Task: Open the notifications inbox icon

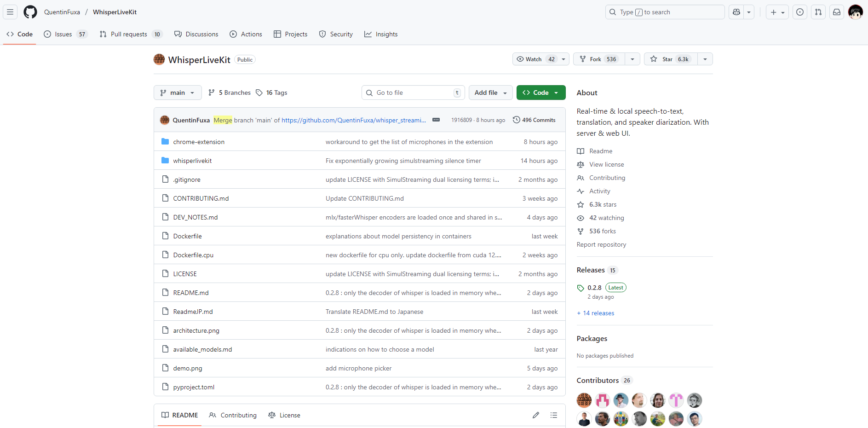Action: [836, 12]
